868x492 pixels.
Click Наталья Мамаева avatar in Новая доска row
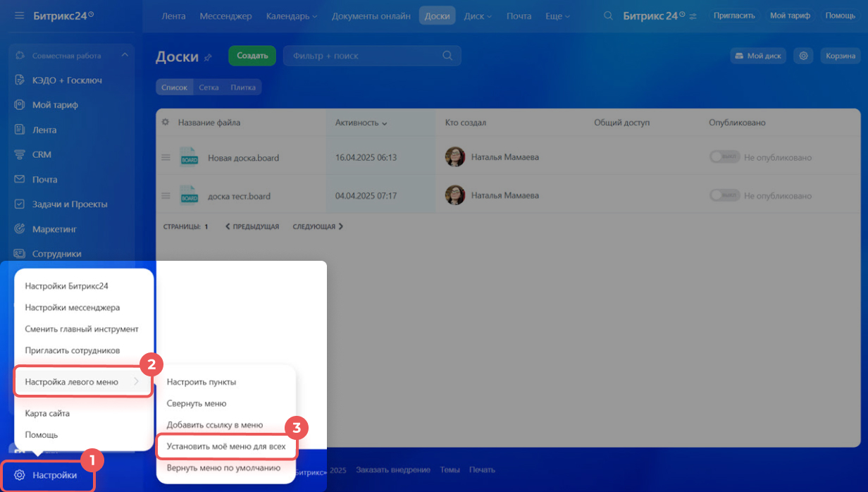tap(455, 156)
